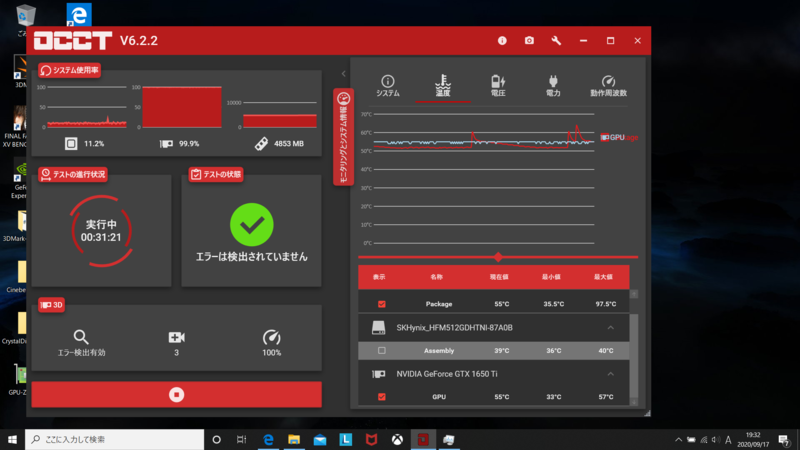Open Cortana circle icon on taskbar
The height and width of the screenshot is (450, 800).
(x=216, y=439)
